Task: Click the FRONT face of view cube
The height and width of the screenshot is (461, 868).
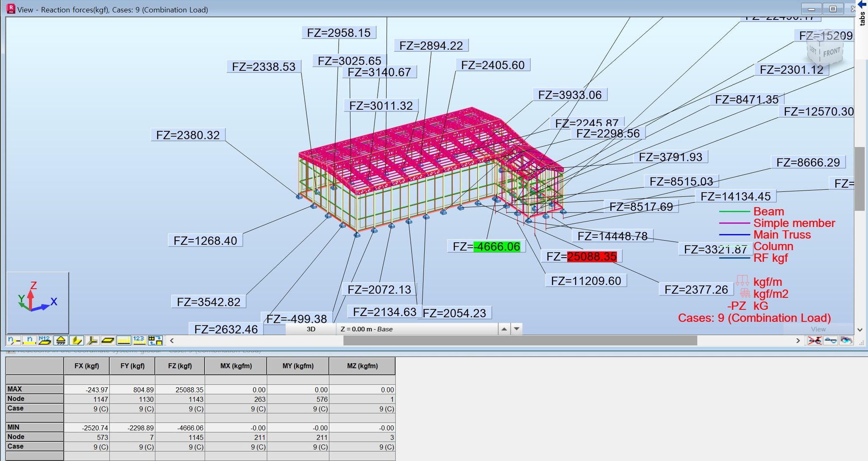Action: (x=832, y=52)
